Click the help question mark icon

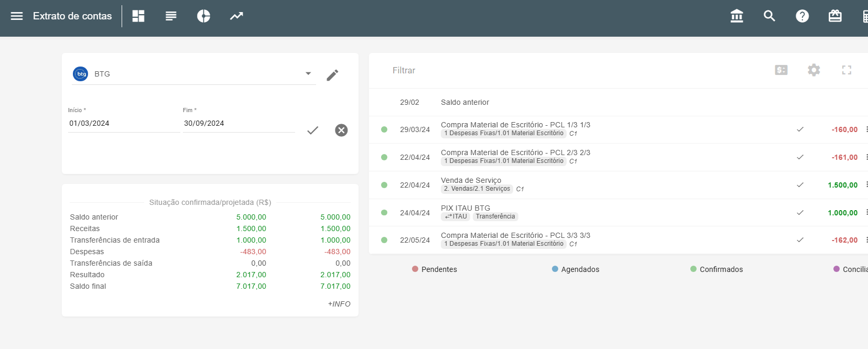tap(802, 16)
